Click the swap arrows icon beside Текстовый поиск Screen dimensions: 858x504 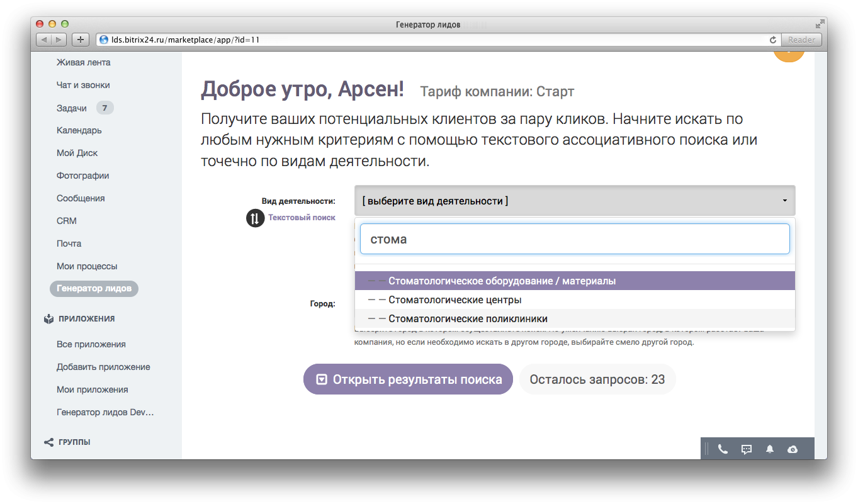click(x=255, y=218)
